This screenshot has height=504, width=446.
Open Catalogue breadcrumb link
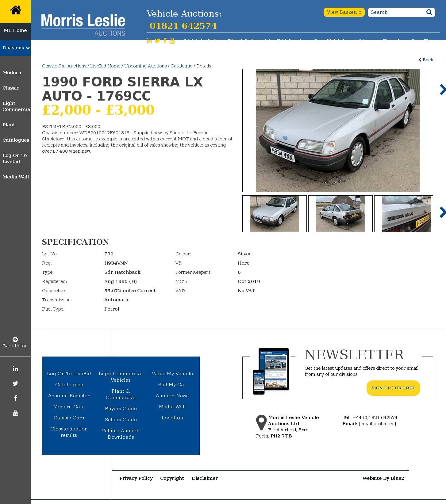point(182,66)
